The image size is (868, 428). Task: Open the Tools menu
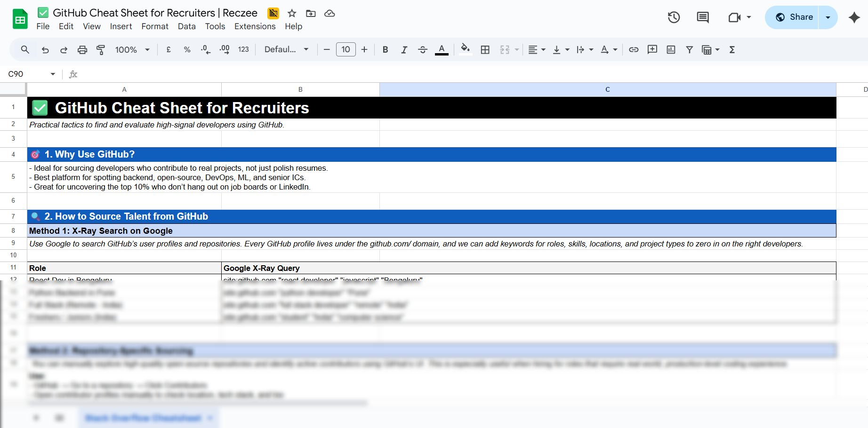[x=215, y=26]
